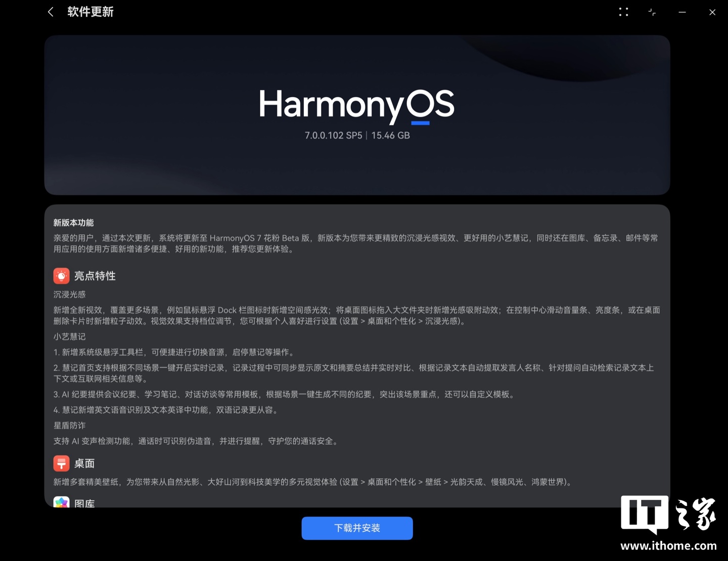Click the red 桌面 section icon
The image size is (728, 561).
click(x=62, y=463)
